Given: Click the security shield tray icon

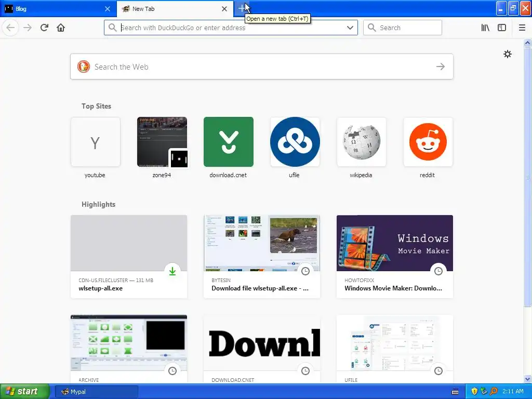Looking at the screenshot, I should point(474,392).
